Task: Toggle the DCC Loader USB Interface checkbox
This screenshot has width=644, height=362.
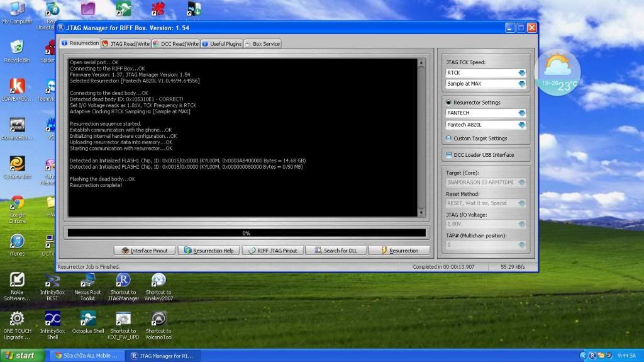Action: pyautogui.click(x=449, y=155)
